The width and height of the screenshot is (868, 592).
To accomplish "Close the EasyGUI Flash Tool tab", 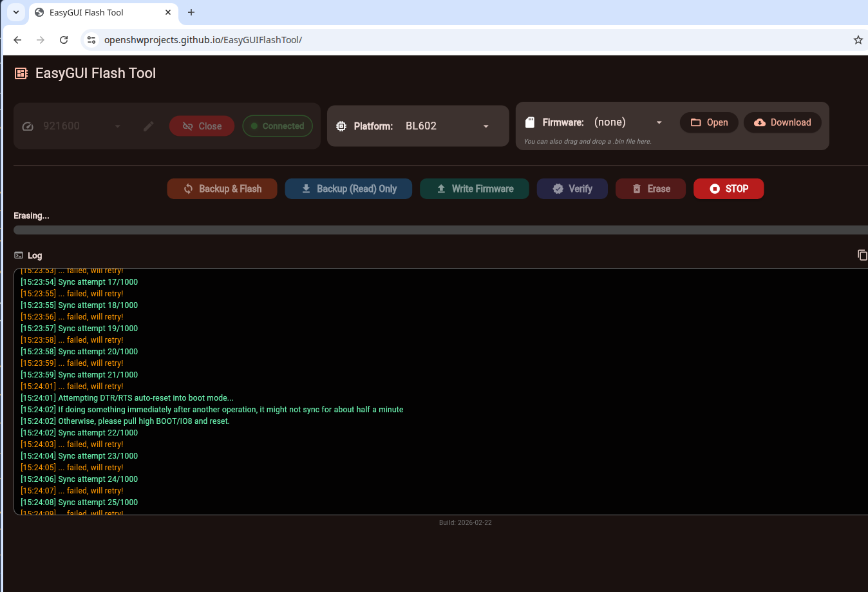I will coord(168,12).
